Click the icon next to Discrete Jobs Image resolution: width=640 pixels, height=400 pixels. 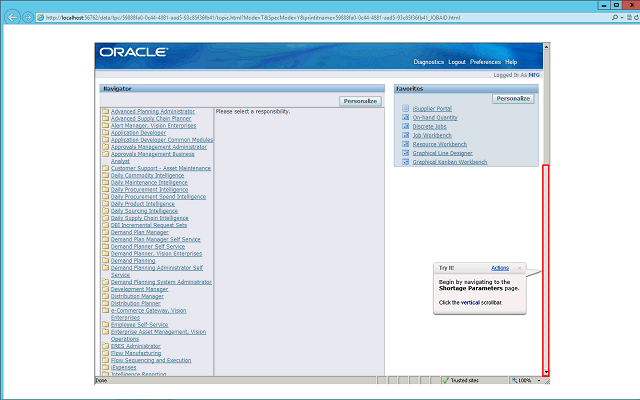click(403, 126)
